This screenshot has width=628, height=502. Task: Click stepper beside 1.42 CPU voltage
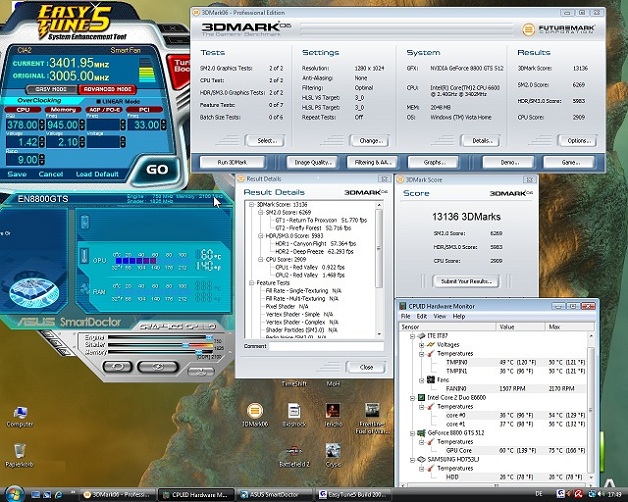coord(42,142)
